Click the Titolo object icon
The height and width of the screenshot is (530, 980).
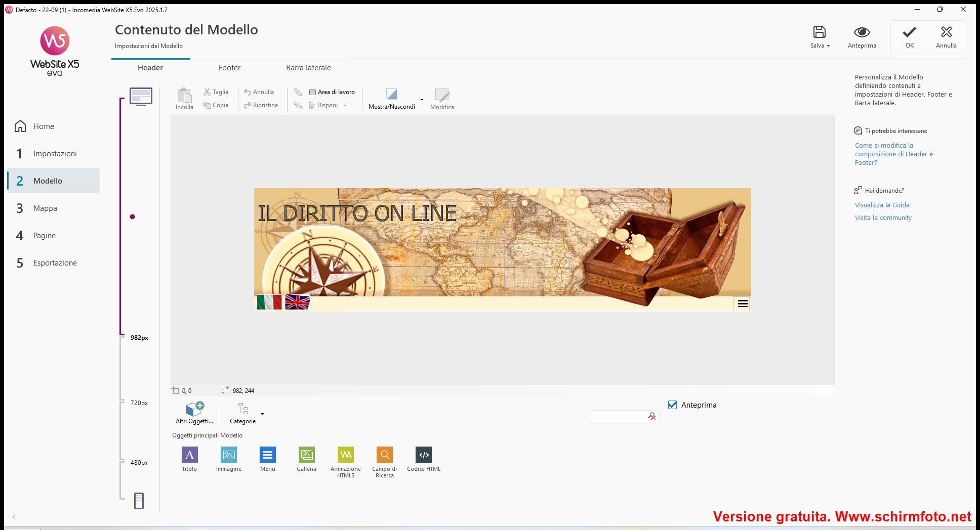189,455
